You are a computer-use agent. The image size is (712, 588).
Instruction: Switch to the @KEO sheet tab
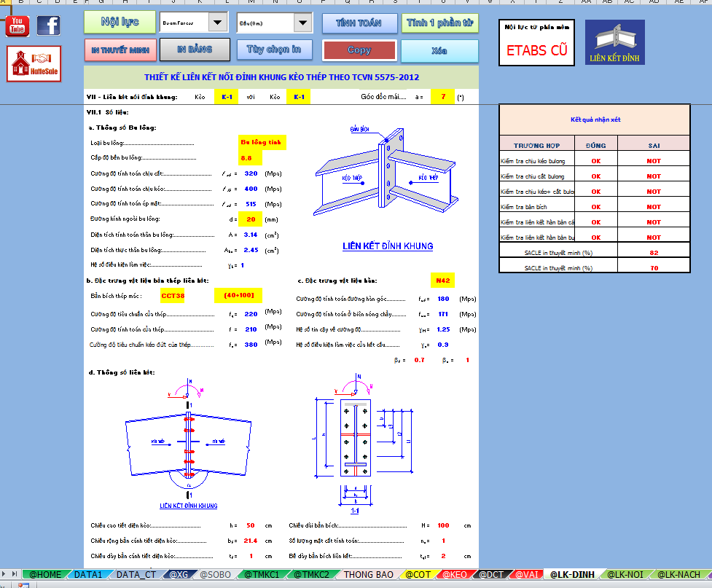coord(455,574)
